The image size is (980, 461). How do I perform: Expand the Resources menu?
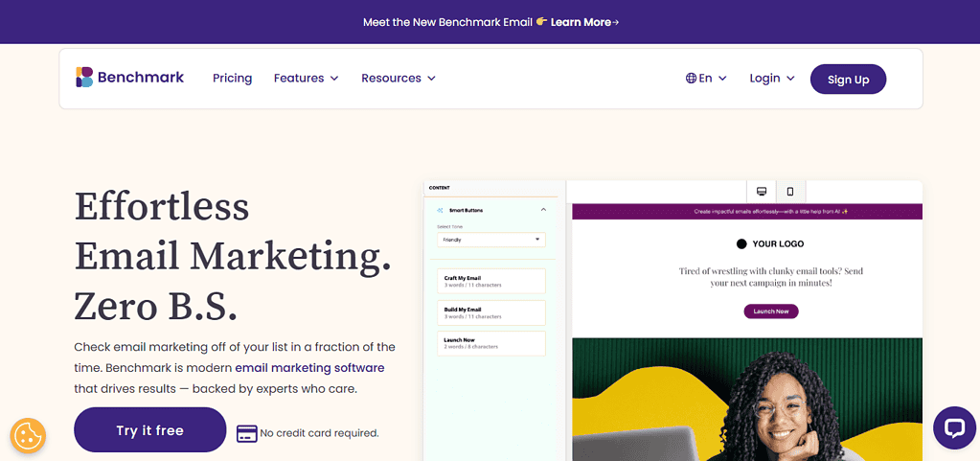coord(398,79)
